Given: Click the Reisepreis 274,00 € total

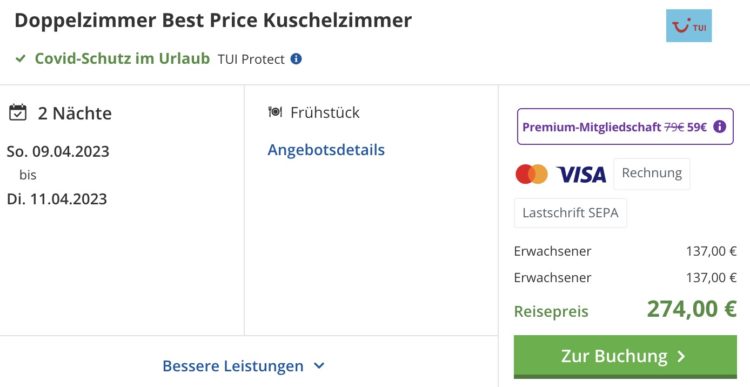Looking at the screenshot, I should (625, 310).
